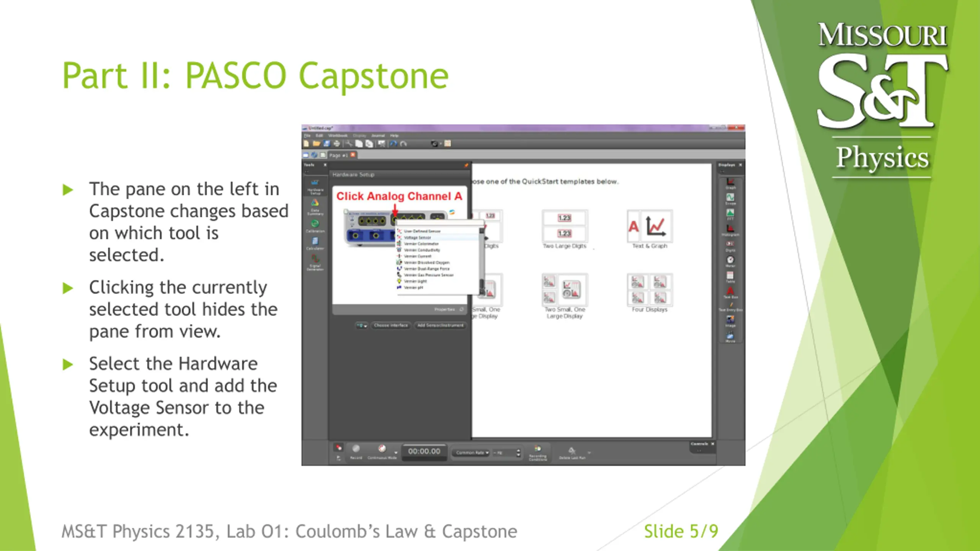Open the Display menu
This screenshot has height=551, width=980.
[x=359, y=135]
